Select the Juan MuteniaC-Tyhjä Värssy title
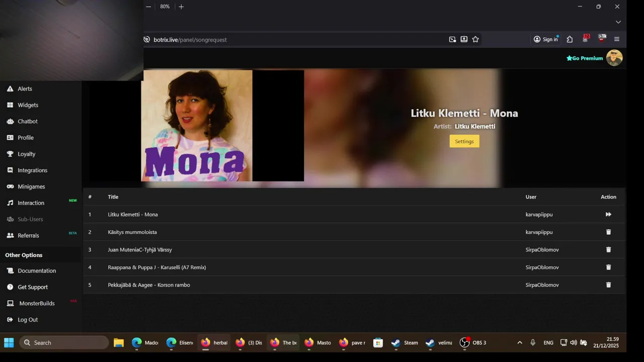The image size is (644, 362). coord(140,249)
